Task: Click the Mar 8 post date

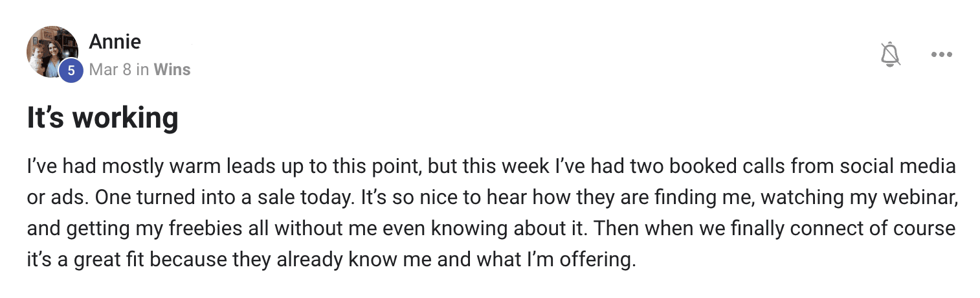Action: click(110, 69)
